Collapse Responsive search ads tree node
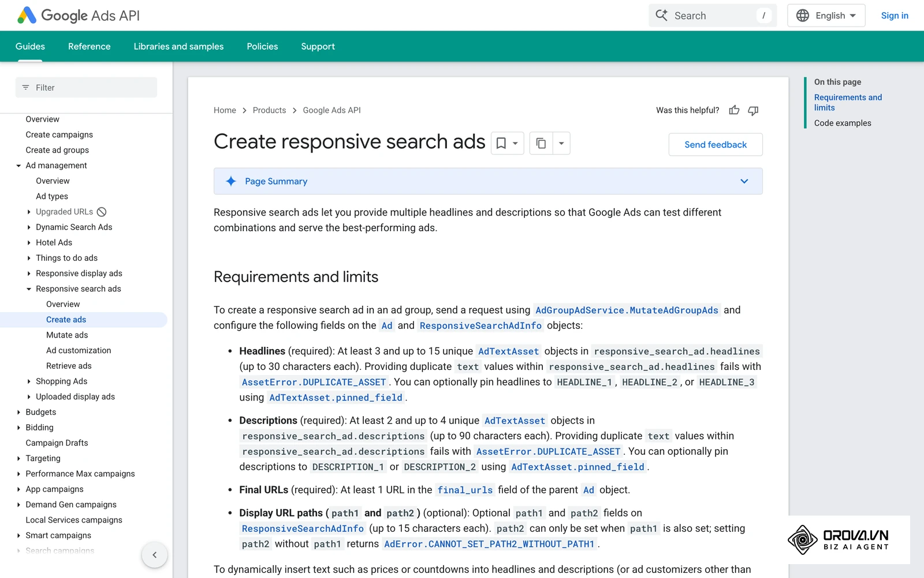 29,289
